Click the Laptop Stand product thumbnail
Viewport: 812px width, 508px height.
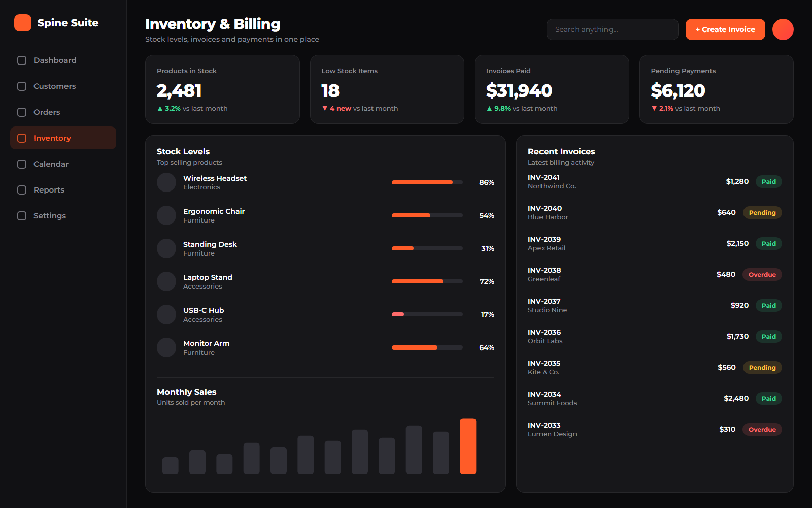click(x=166, y=281)
